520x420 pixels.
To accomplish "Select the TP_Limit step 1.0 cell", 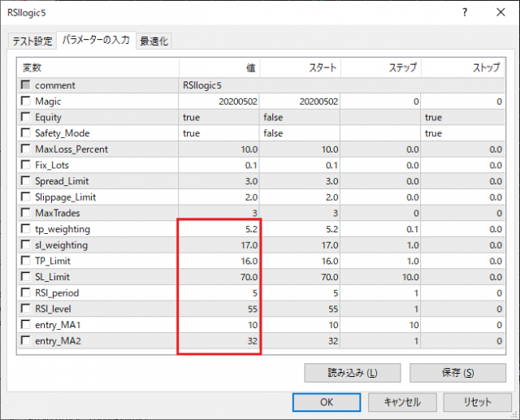I will (380, 261).
